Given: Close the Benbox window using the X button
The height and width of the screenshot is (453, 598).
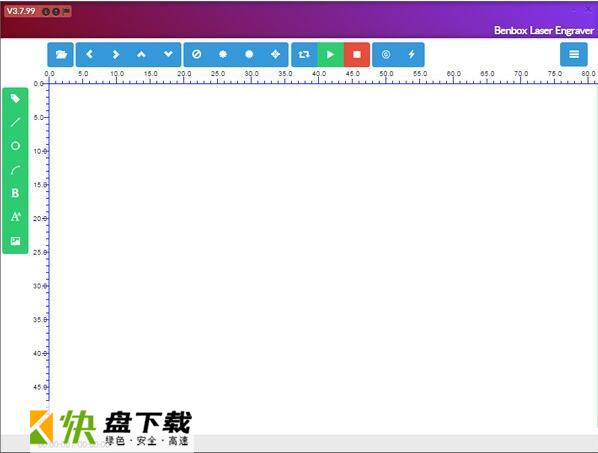Looking at the screenshot, I should coord(589,9).
